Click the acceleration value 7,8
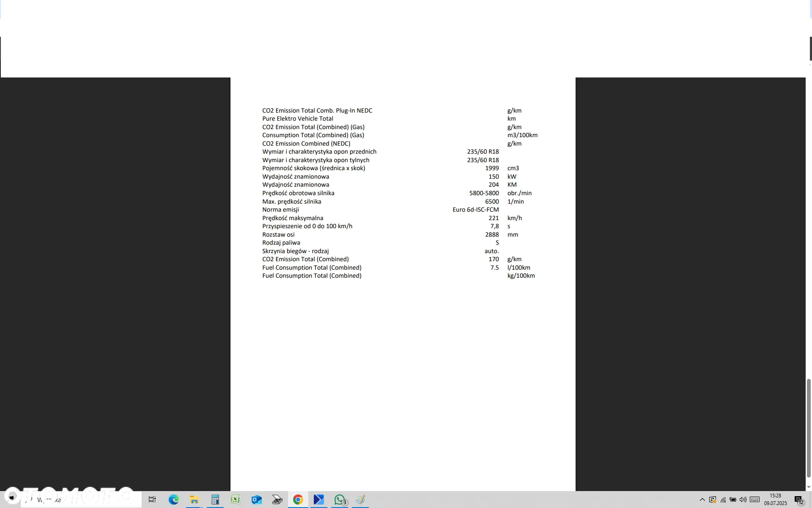812x508 pixels. tap(494, 226)
